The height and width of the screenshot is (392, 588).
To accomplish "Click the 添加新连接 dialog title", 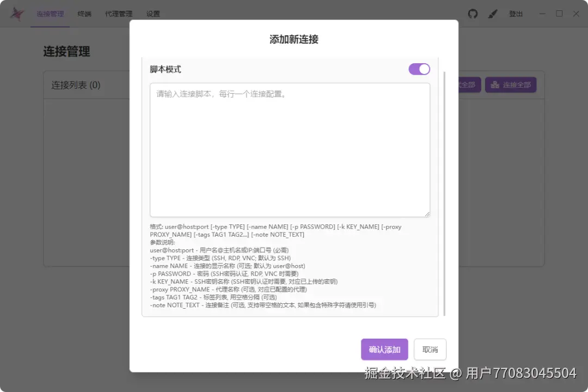I will point(294,39).
